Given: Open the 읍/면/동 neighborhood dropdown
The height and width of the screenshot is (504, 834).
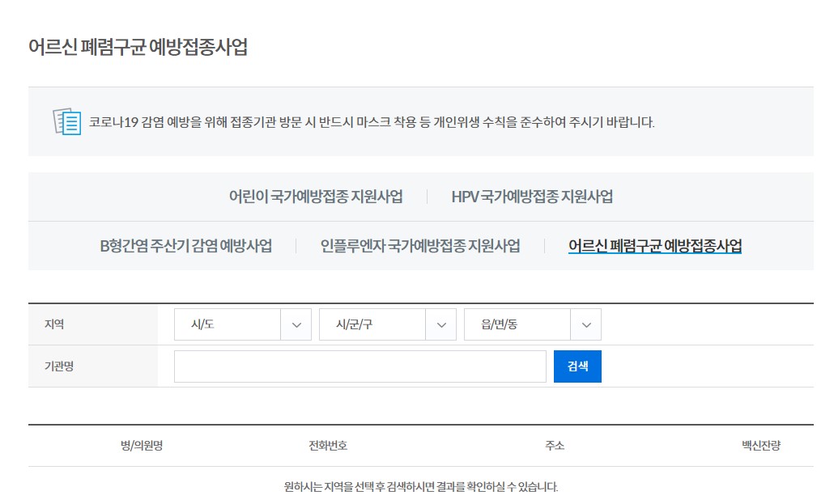Looking at the screenshot, I should (x=533, y=324).
